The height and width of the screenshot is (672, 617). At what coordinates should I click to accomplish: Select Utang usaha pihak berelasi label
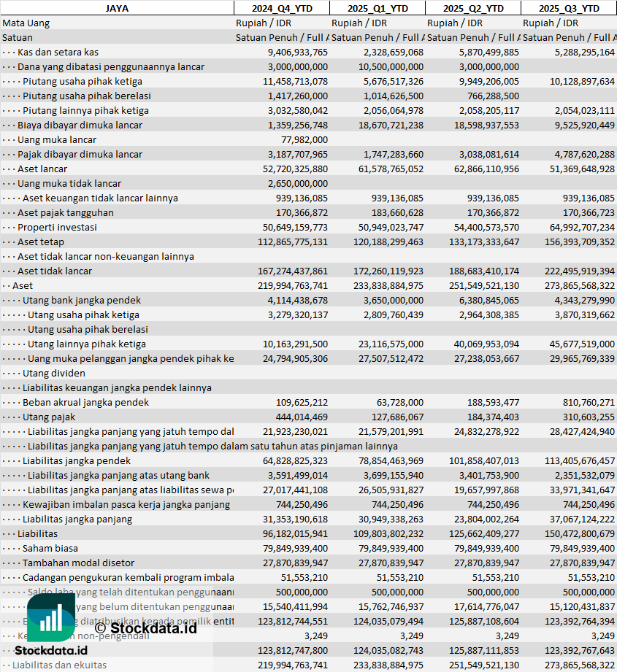[x=88, y=329]
